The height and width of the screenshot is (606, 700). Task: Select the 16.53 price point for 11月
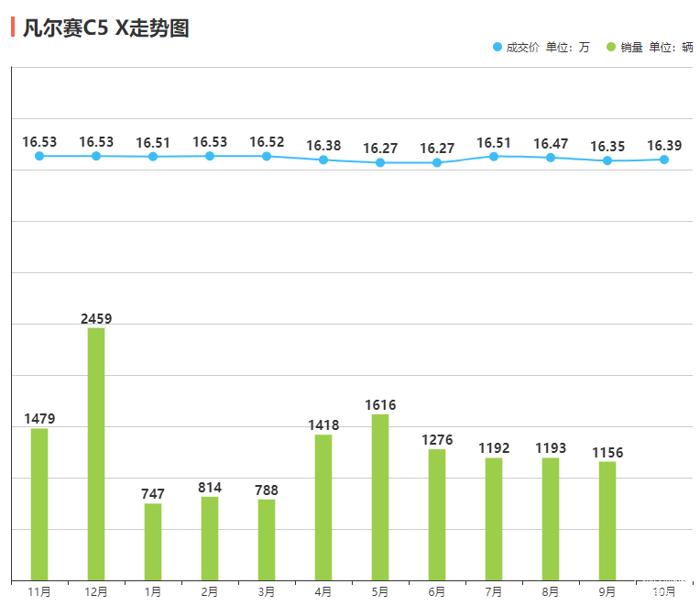[39, 156]
